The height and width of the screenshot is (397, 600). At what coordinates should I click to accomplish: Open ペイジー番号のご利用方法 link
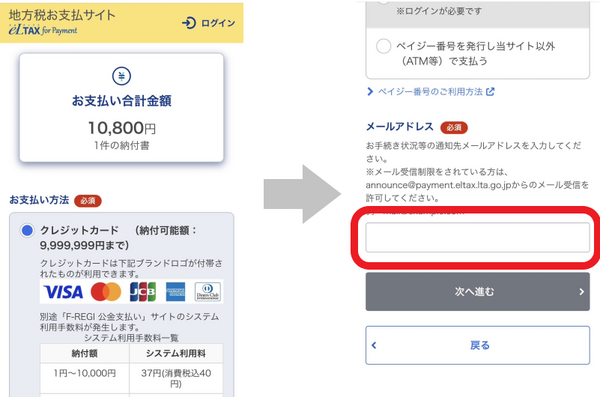tap(430, 91)
